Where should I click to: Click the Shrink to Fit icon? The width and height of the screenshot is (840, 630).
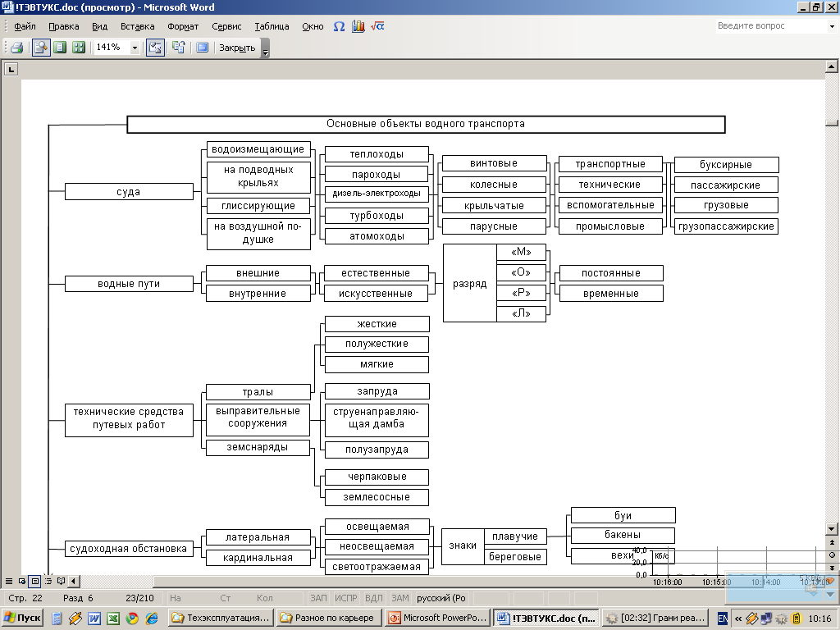(179, 48)
